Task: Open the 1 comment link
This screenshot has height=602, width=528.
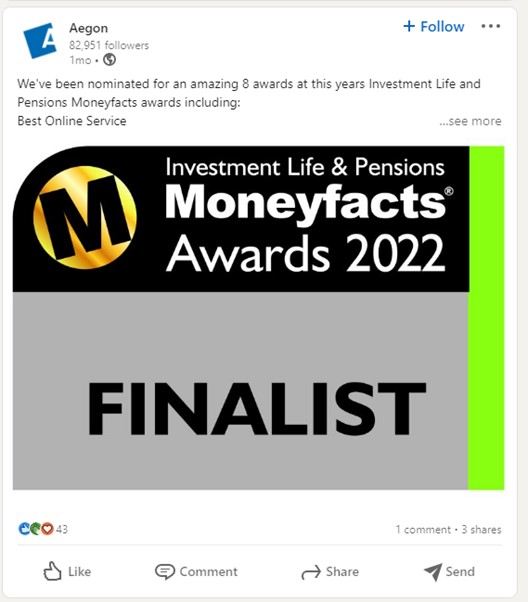Action: (423, 529)
